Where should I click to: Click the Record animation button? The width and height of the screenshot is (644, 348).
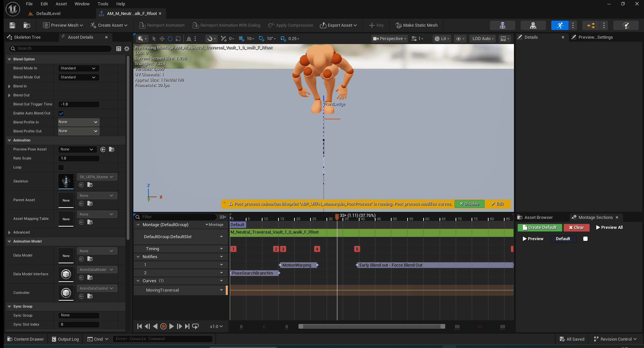163,326
